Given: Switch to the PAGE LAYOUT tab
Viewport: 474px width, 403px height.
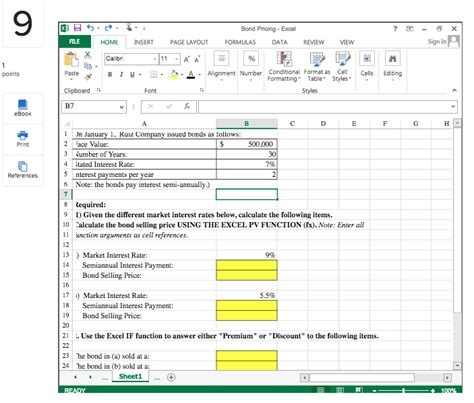Looking at the screenshot, I should point(189,42).
